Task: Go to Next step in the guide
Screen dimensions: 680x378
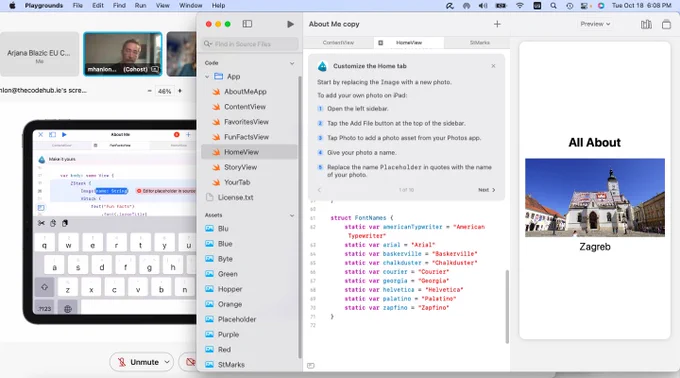Action: click(x=487, y=190)
